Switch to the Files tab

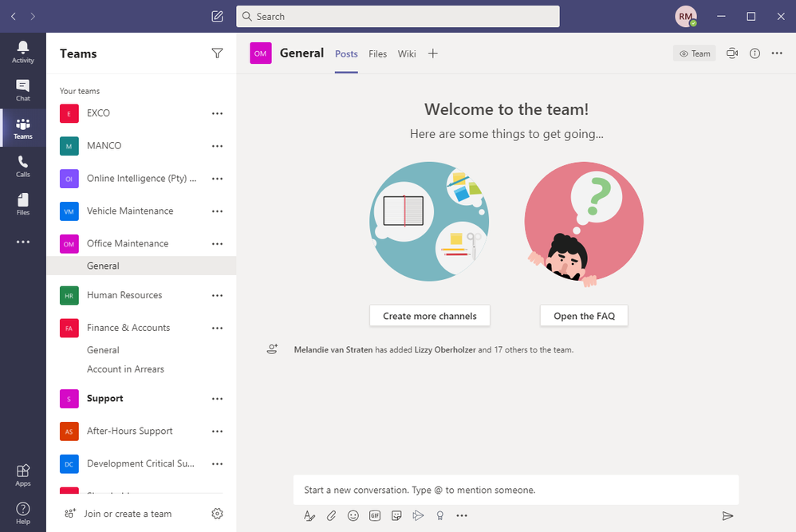pos(378,53)
